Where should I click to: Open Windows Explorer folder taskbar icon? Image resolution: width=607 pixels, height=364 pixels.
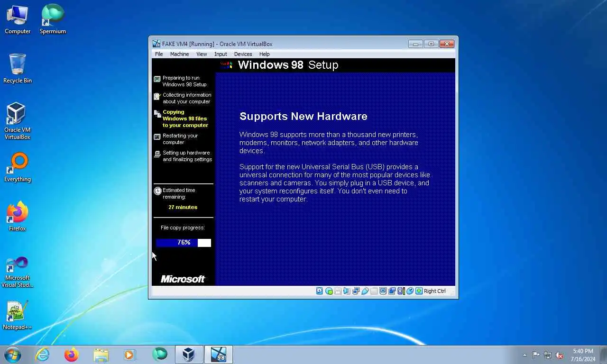click(x=101, y=355)
